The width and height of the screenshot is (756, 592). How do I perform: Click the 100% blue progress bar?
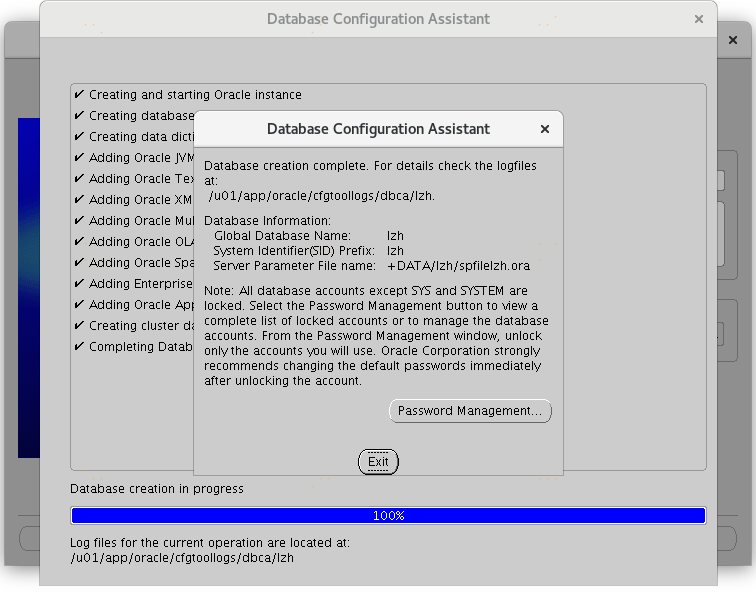pyautogui.click(x=388, y=516)
